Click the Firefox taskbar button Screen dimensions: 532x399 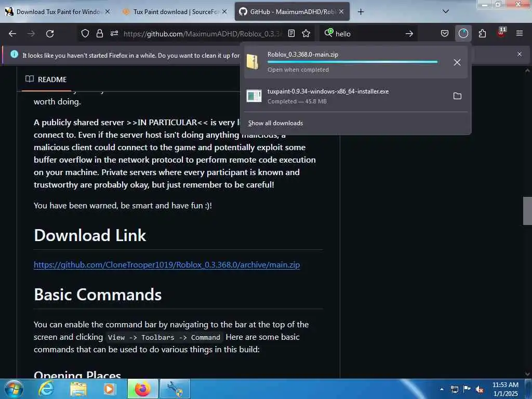point(142,389)
